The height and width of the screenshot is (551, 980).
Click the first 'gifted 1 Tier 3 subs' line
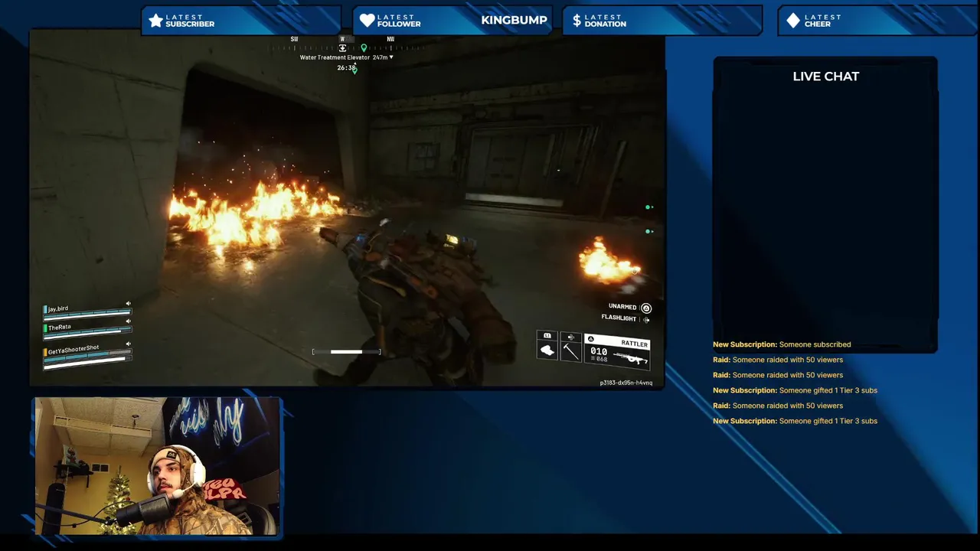(795, 390)
